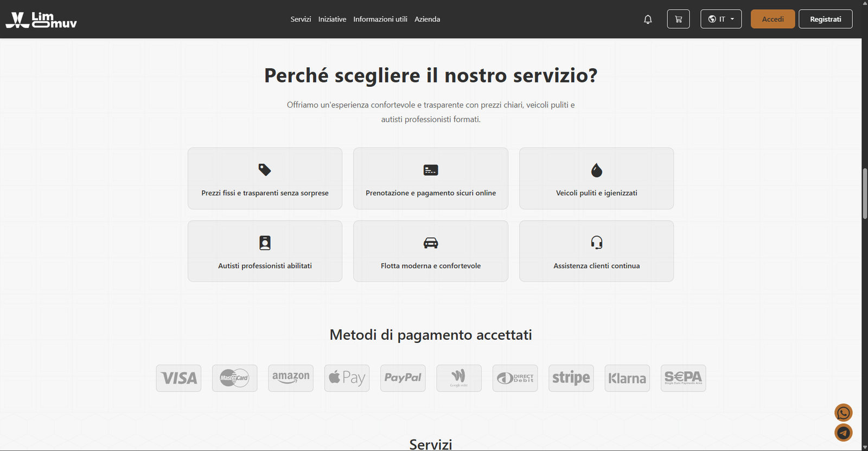Select the PayPal payment logo
Viewport: 868px width, 451px height.
pyautogui.click(x=403, y=378)
